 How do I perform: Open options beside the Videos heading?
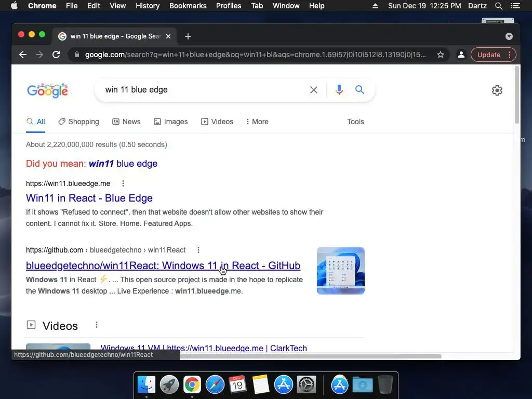coord(97,325)
